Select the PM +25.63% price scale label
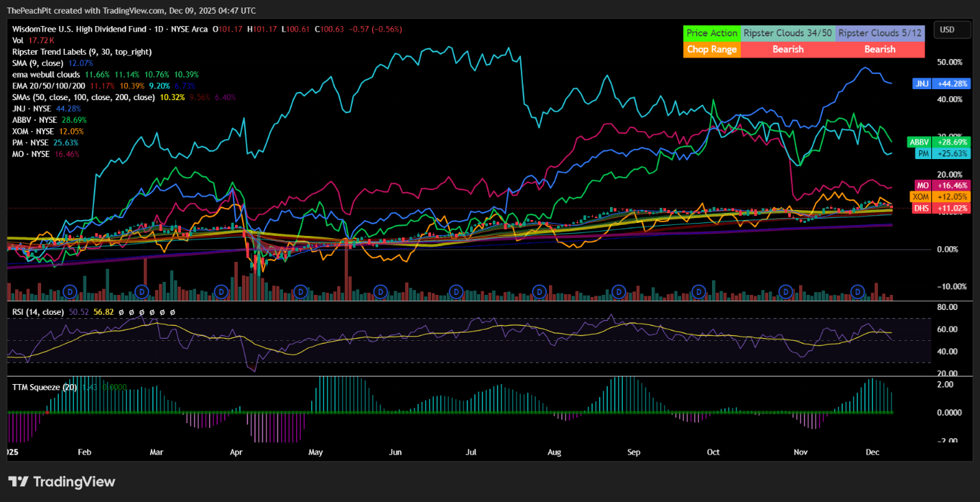Viewport: 980px width, 502px height. pos(940,154)
